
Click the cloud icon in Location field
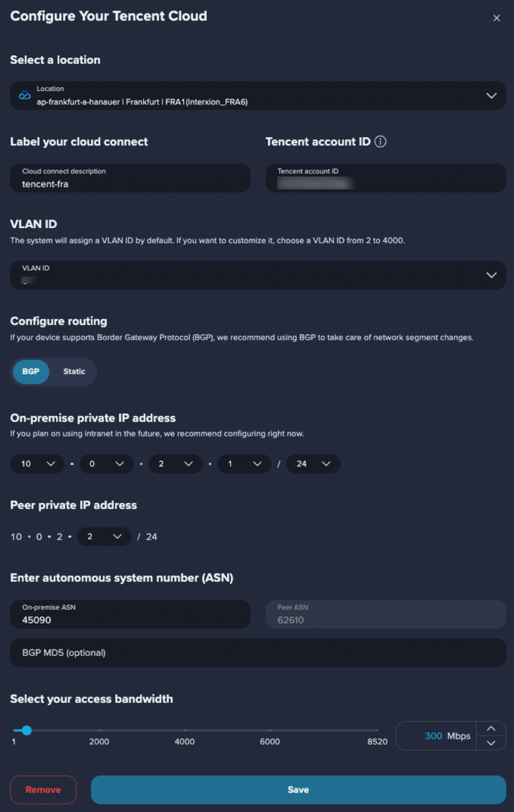point(24,95)
